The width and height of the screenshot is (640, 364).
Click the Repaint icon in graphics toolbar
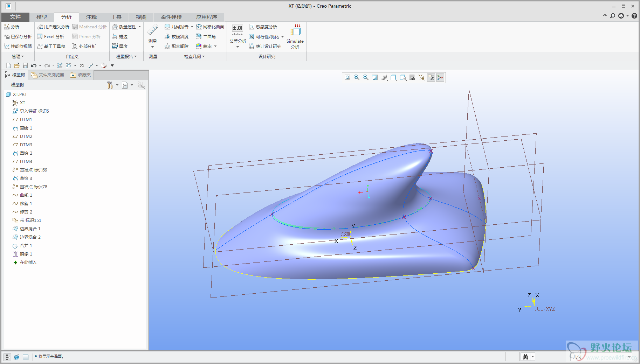coord(375,78)
